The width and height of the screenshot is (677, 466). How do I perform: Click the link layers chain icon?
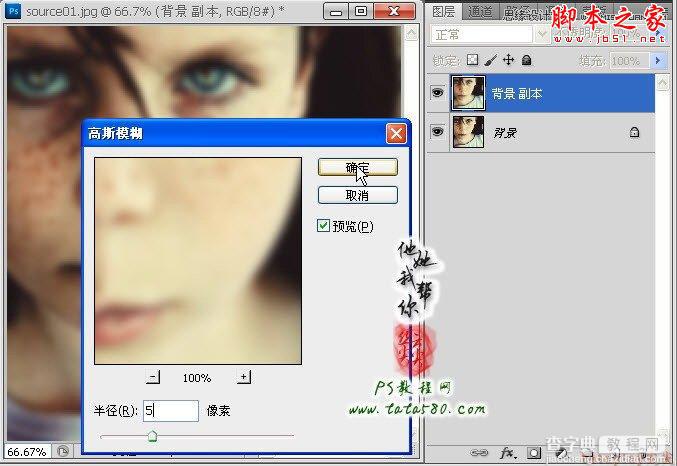click(479, 453)
